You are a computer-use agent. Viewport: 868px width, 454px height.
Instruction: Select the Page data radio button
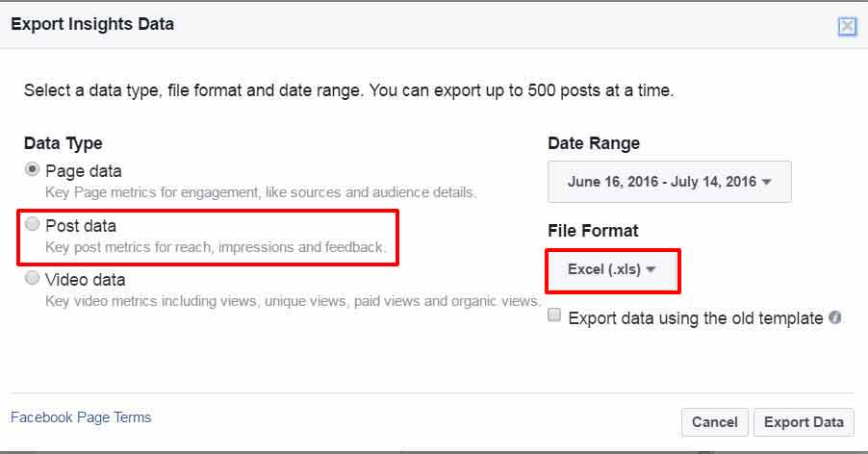[x=34, y=170]
